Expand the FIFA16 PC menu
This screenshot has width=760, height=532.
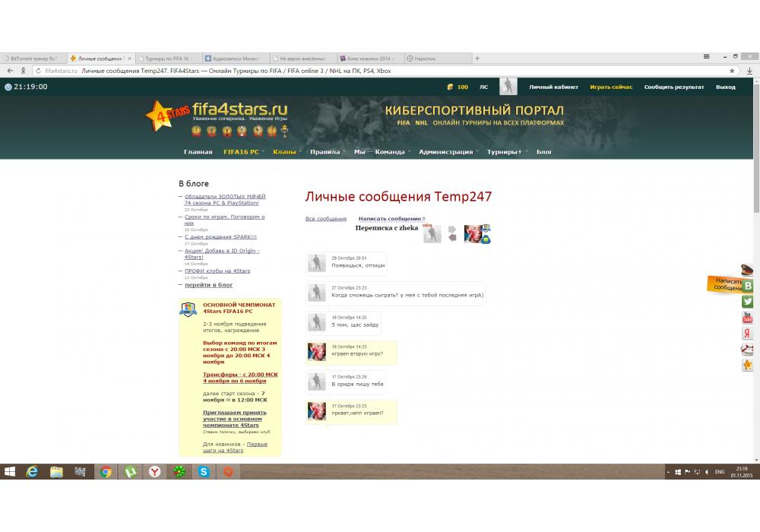[241, 152]
